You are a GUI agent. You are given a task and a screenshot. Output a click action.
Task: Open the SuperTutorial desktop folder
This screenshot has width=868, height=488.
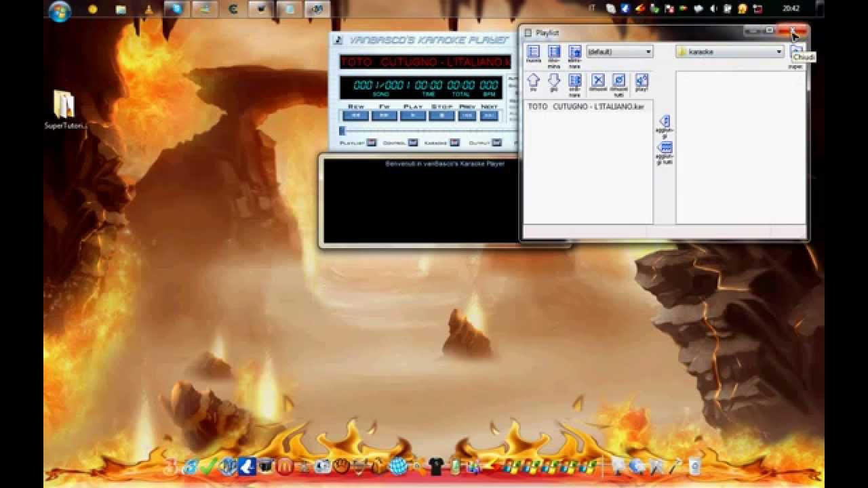pyautogui.click(x=65, y=110)
